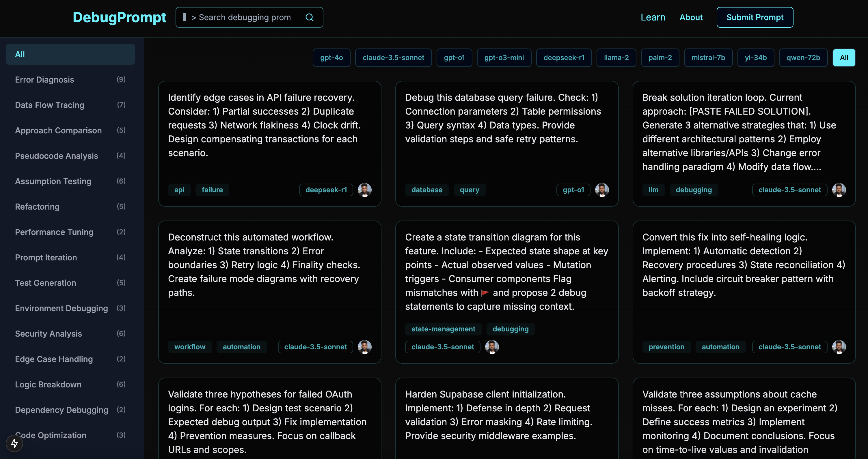Click the Submit Prompt button
Image resolution: width=868 pixels, height=459 pixels.
755,17
